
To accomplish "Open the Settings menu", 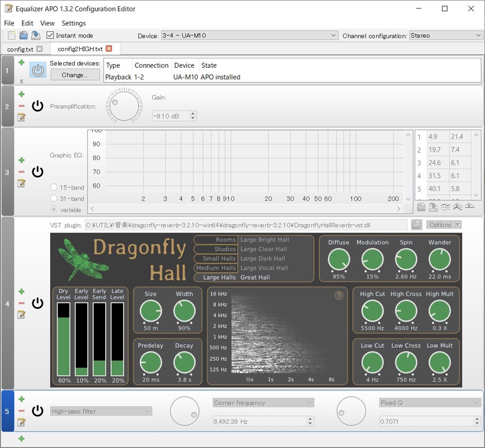I will (73, 23).
